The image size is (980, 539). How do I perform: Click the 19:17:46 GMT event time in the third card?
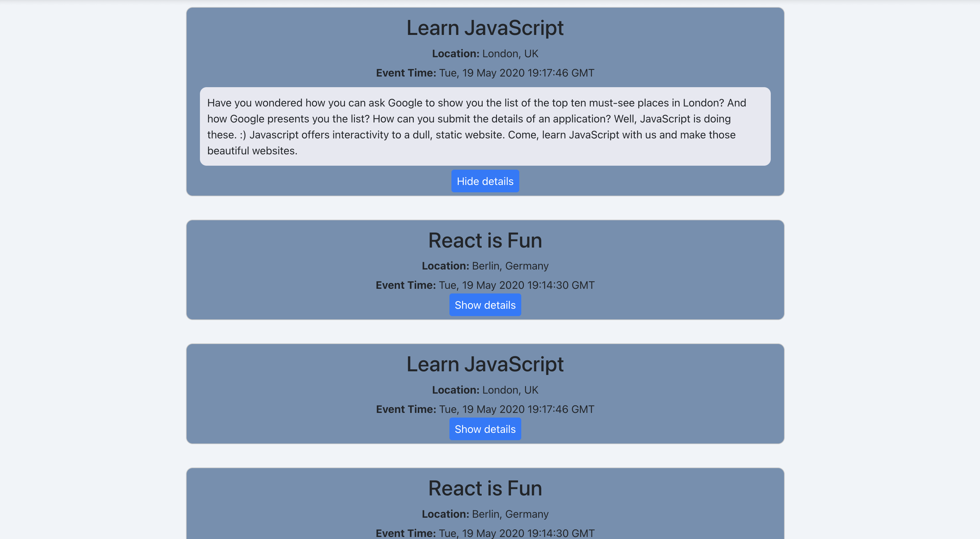485,409
